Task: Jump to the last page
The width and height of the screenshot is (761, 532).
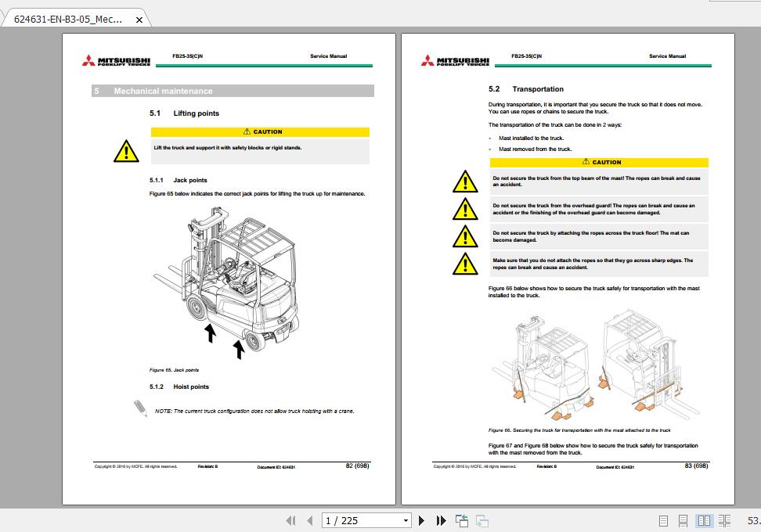Action: [440, 520]
